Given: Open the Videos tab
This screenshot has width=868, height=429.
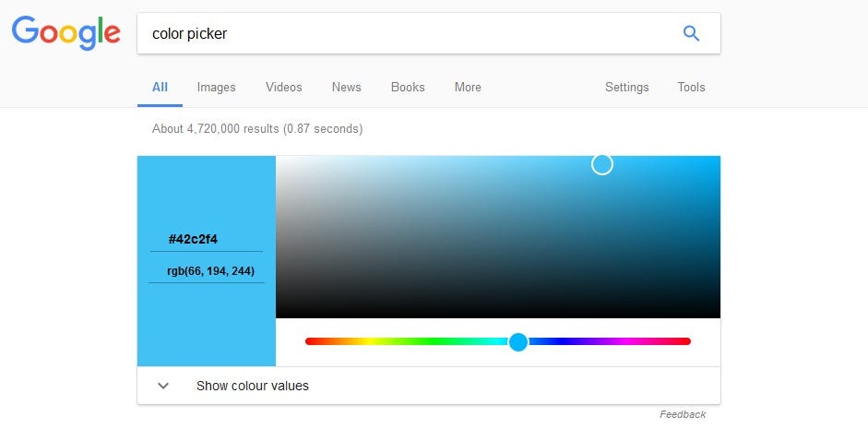Looking at the screenshot, I should [x=284, y=88].
